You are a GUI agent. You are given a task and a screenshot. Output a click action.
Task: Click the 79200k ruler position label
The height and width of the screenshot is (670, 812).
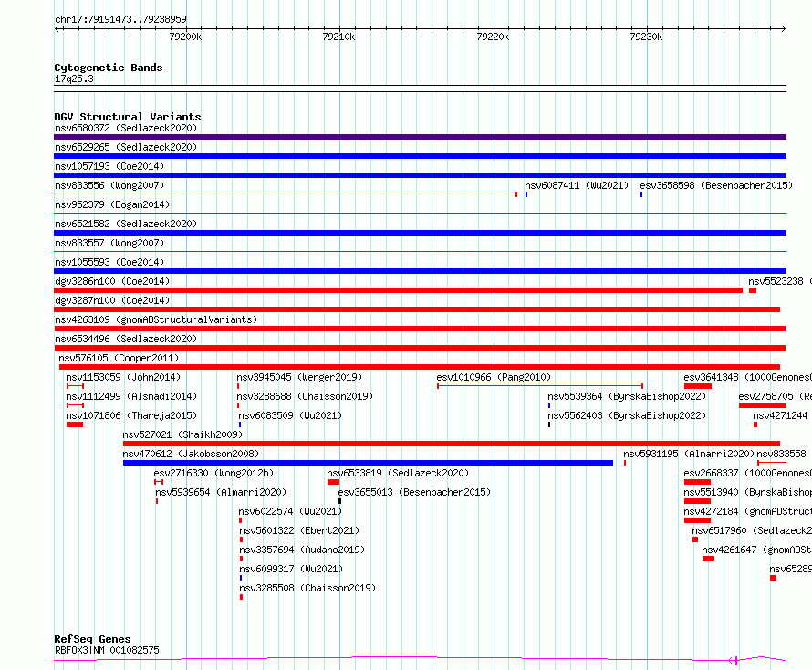[185, 37]
